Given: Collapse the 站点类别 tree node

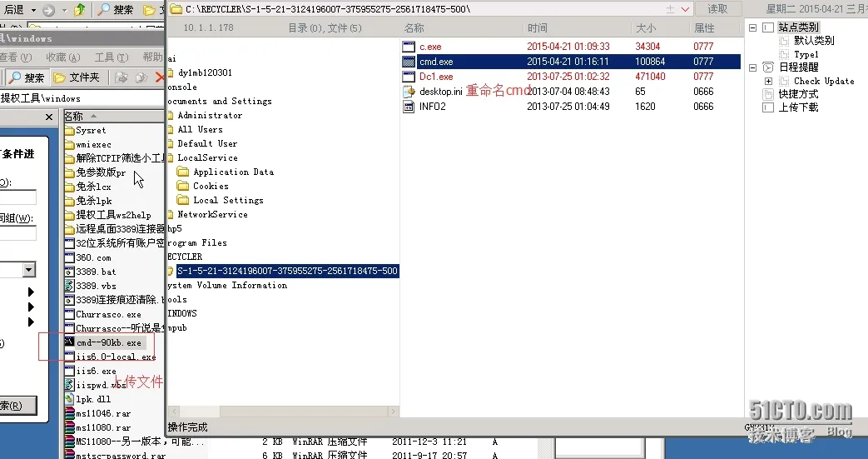Looking at the screenshot, I should pos(753,27).
